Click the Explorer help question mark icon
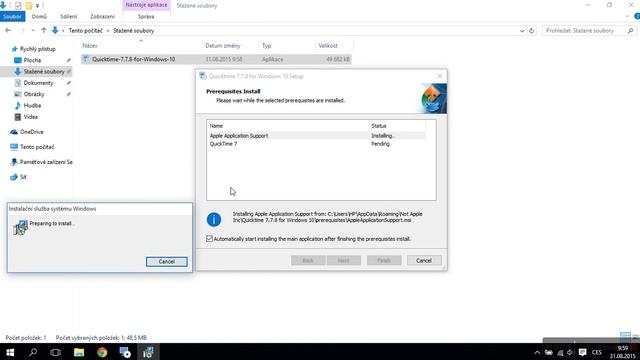Viewport: 640px width, 360px height. (637, 16)
